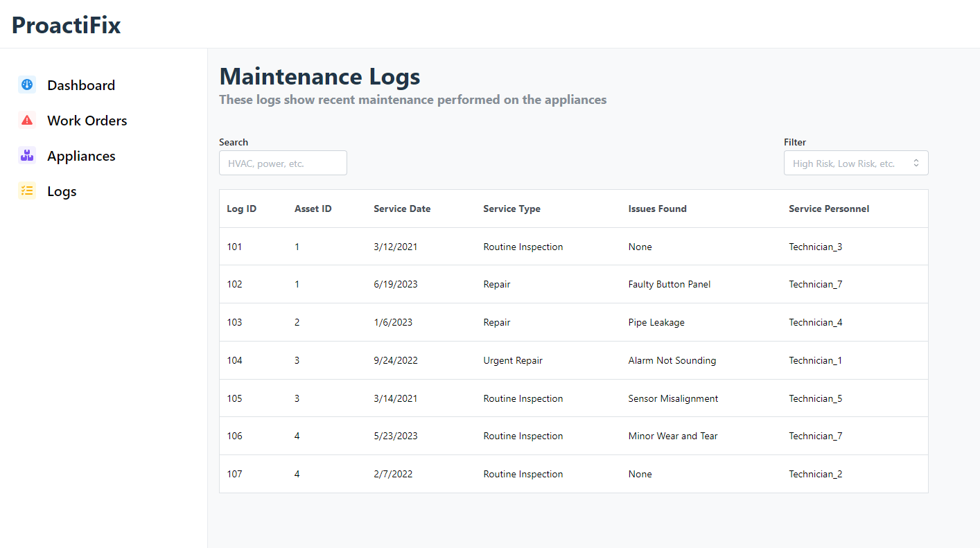
Task: Click service date 3/14/2021
Action: 396,398
